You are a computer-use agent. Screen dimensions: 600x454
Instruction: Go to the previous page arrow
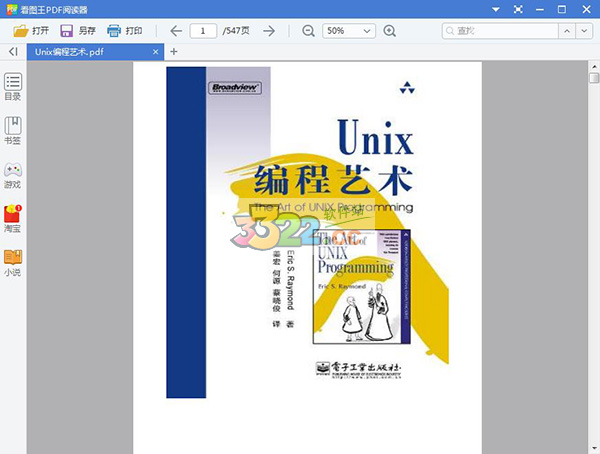point(176,31)
